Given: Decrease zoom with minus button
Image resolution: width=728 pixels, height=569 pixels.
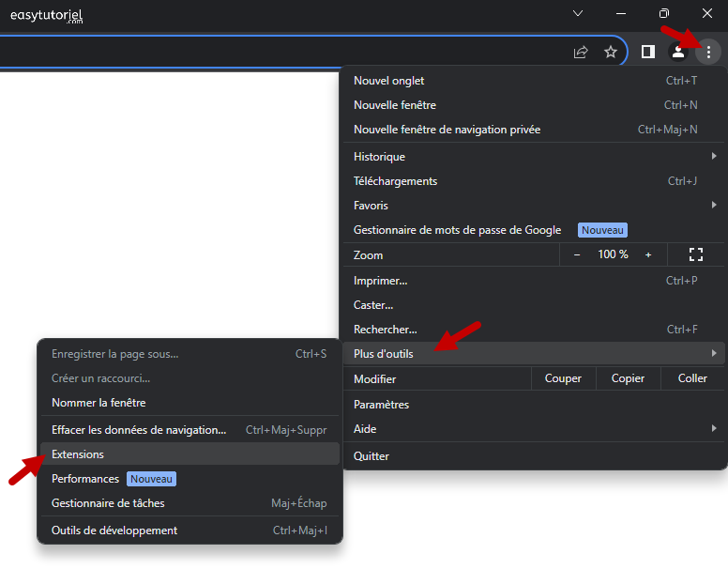Looking at the screenshot, I should [577, 254].
